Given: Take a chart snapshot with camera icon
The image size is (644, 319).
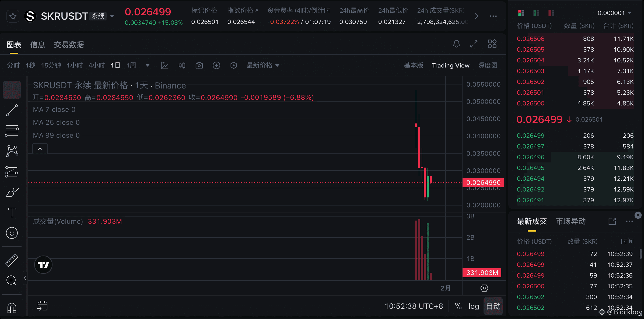Looking at the screenshot, I should point(199,65).
